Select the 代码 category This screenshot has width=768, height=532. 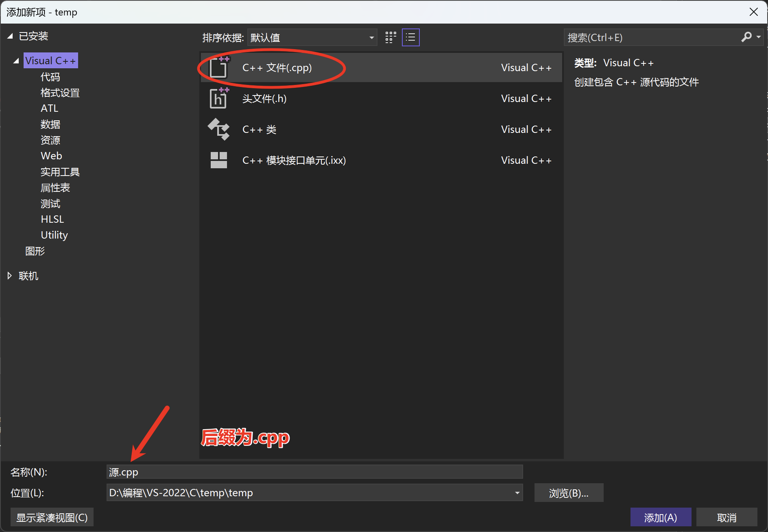click(50, 77)
